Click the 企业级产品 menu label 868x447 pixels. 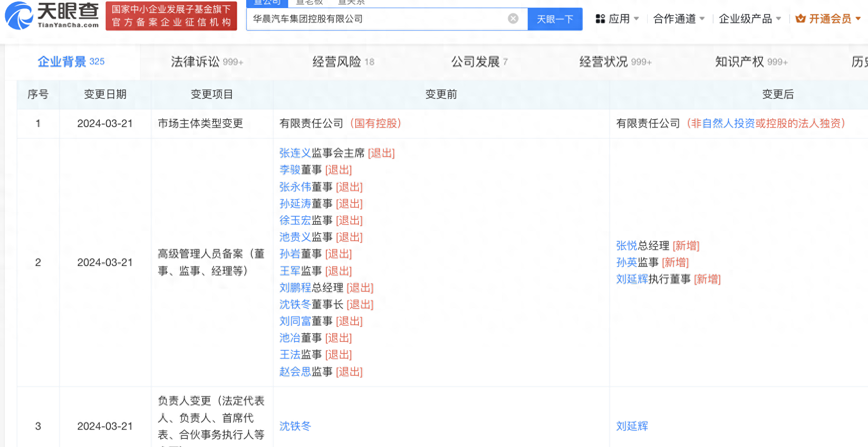pos(746,19)
